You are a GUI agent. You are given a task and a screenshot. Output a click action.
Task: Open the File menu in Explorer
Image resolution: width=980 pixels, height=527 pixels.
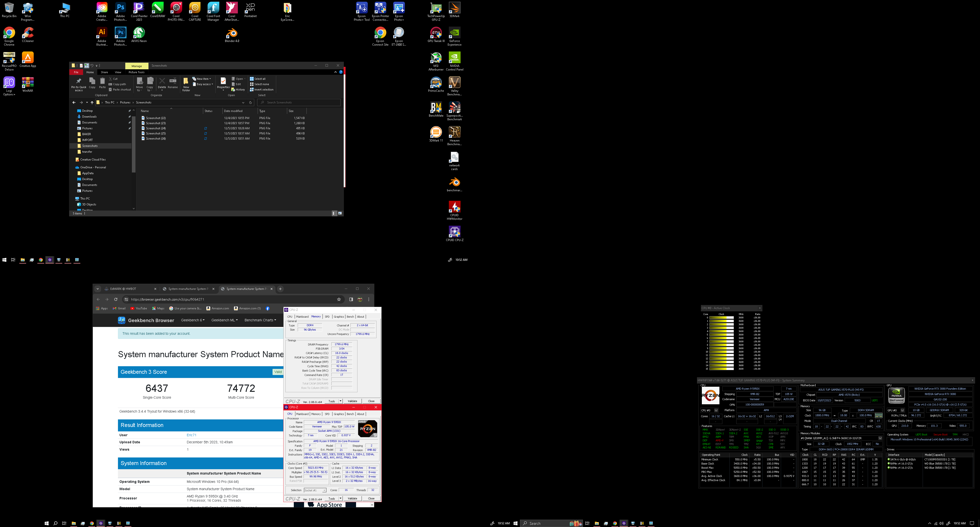(x=76, y=72)
